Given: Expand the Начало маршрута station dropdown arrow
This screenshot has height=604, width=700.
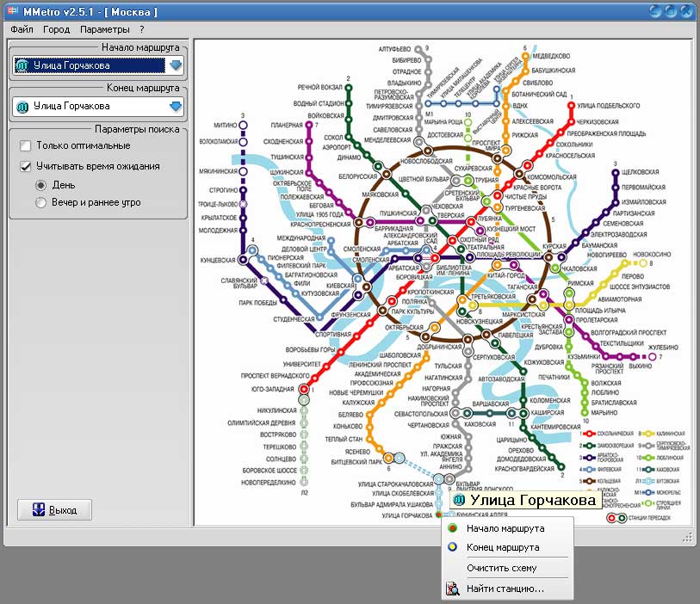Looking at the screenshot, I should (x=176, y=65).
